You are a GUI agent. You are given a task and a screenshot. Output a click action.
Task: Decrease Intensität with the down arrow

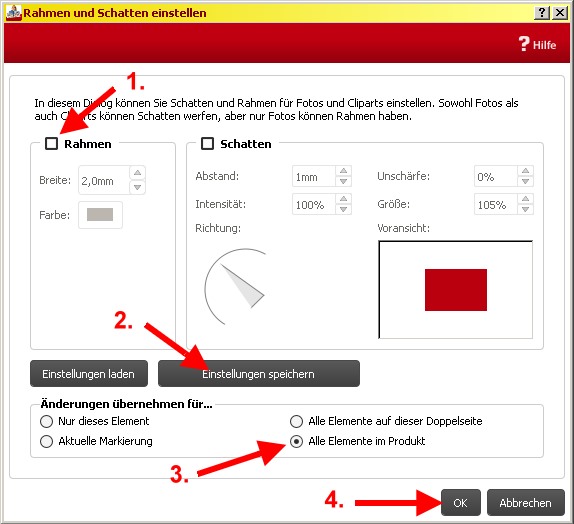click(x=343, y=209)
